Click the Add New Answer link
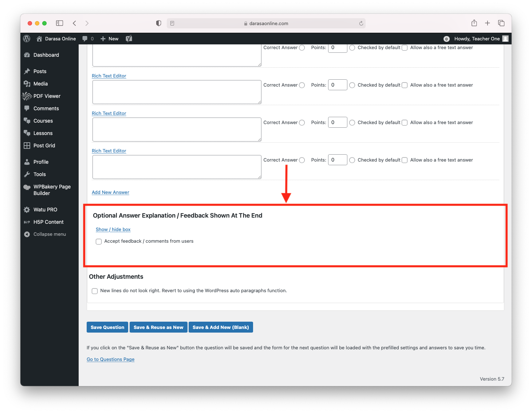Screen dimensions: 532x413 [x=110, y=192]
